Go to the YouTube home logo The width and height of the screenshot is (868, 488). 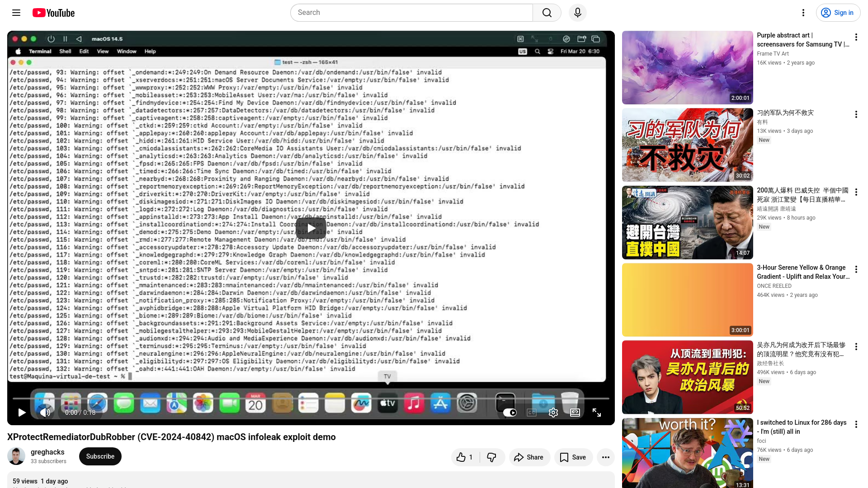tap(53, 13)
